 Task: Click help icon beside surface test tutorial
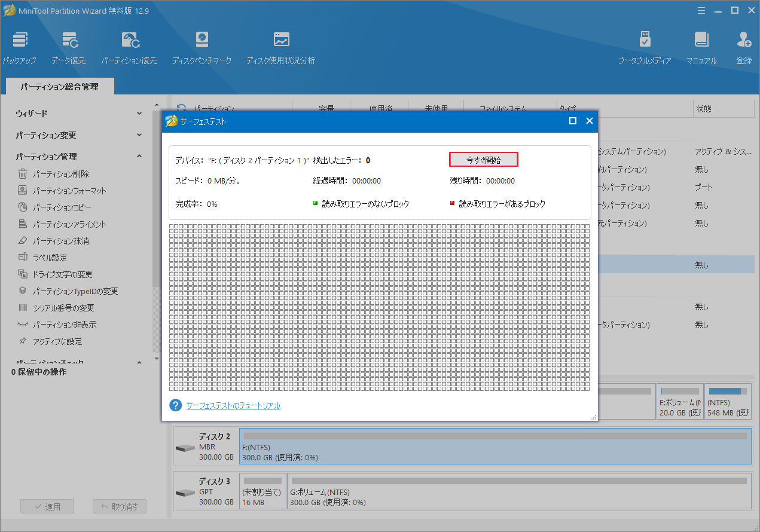(x=175, y=405)
